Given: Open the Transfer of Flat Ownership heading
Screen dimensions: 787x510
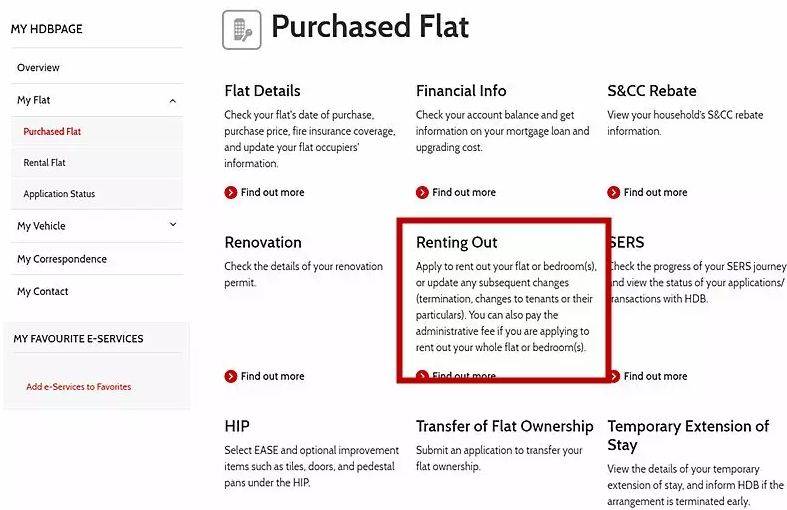Looking at the screenshot, I should click(504, 426).
